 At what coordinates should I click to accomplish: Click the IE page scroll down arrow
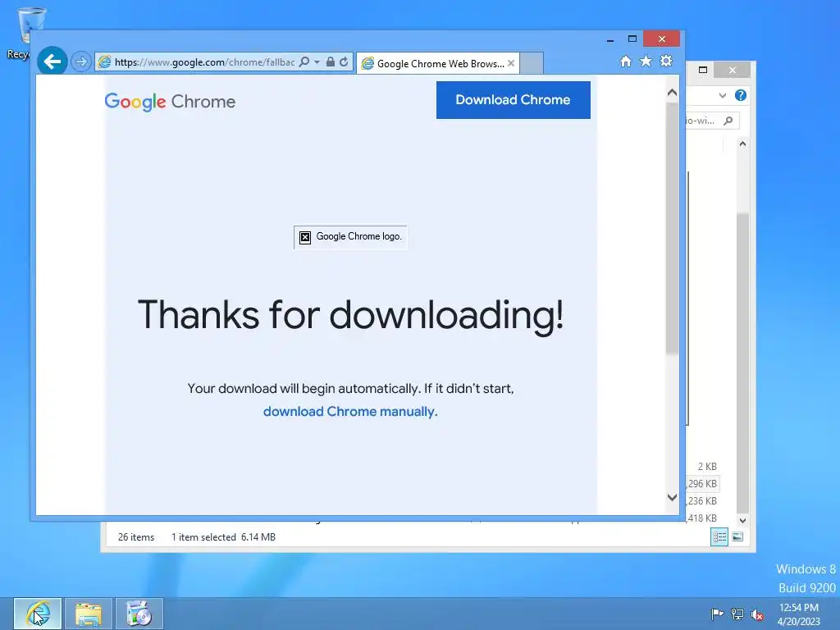(x=672, y=497)
